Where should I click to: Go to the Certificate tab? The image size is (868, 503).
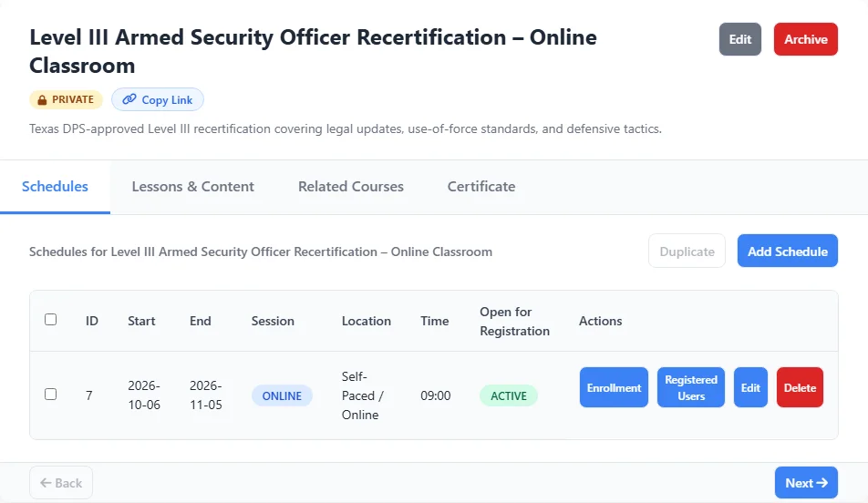tap(481, 187)
